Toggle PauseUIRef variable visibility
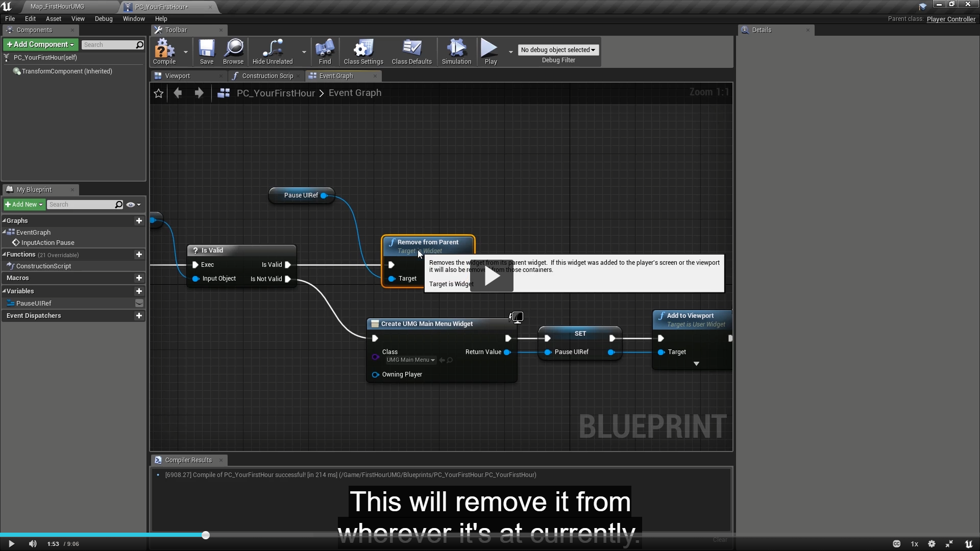980x551 pixels. pos(139,303)
